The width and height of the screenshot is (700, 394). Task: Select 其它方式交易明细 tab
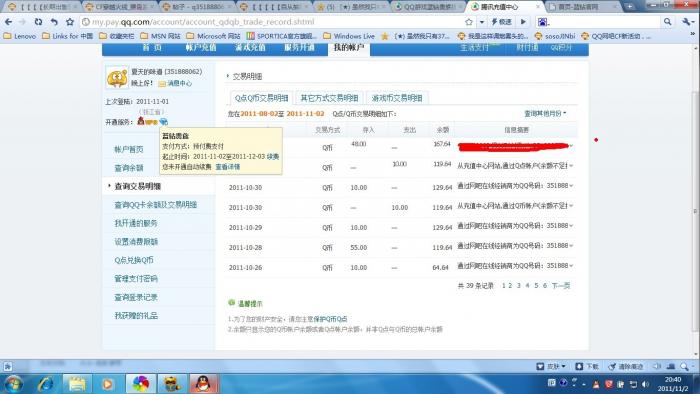coord(329,98)
